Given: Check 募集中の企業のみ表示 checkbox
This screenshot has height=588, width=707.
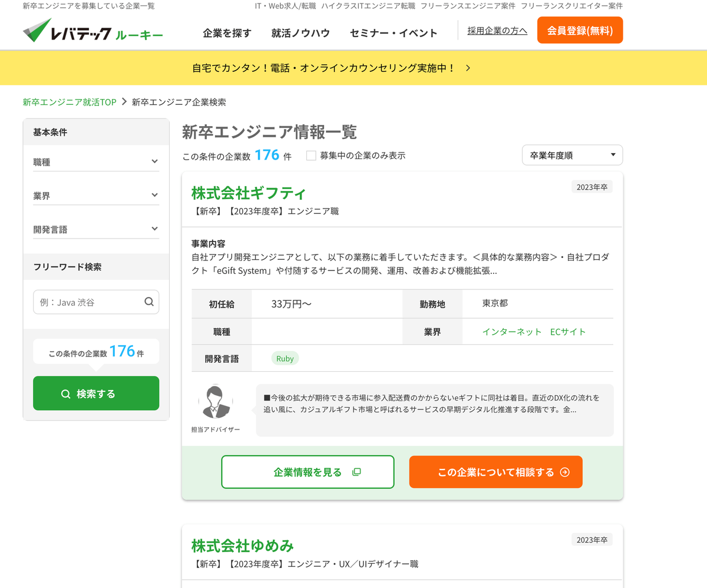Looking at the screenshot, I should (x=311, y=156).
